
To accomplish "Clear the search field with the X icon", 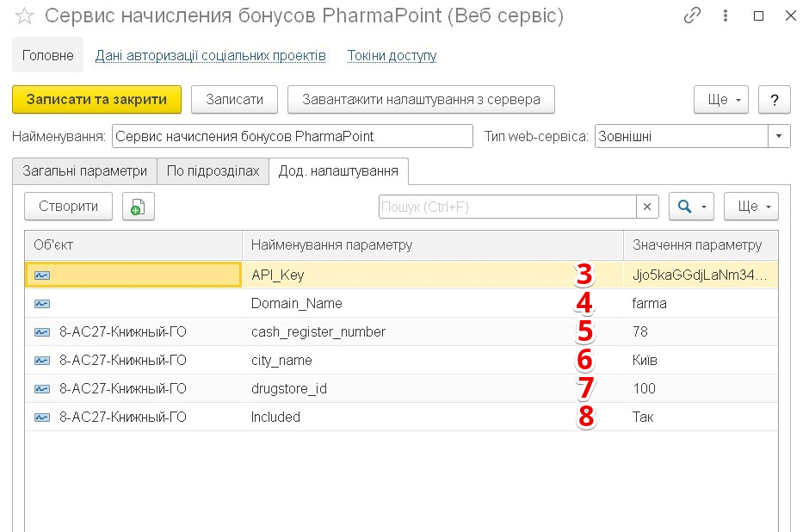I will [647, 207].
